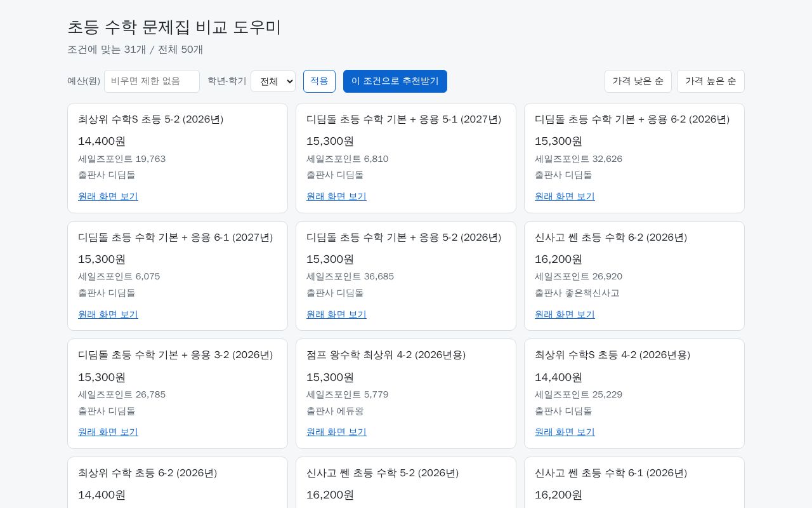
Task: Click the 적용 button
Action: tap(319, 81)
